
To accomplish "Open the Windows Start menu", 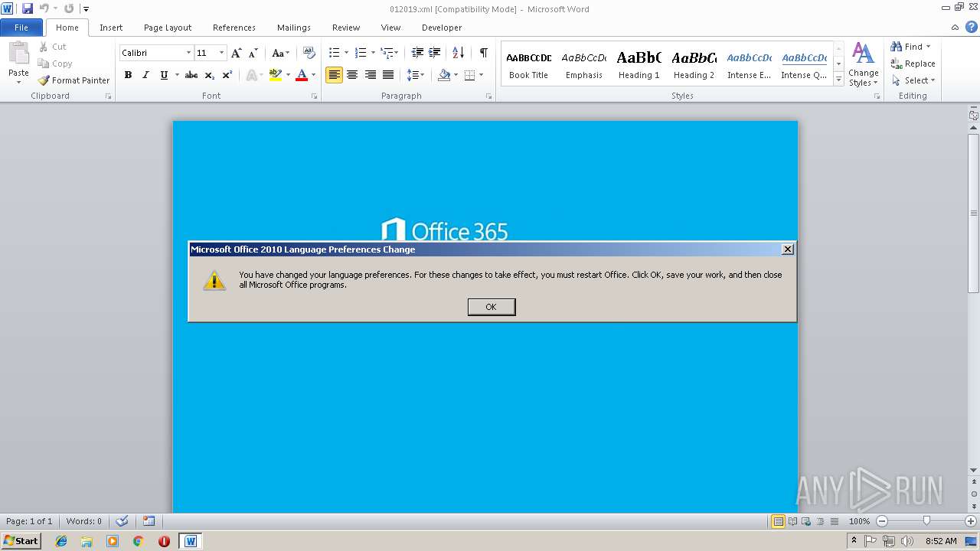I will pyautogui.click(x=21, y=541).
